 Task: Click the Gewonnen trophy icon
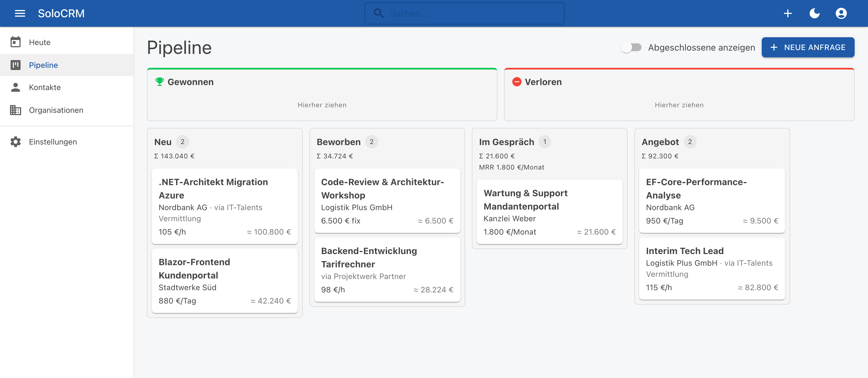[160, 82]
